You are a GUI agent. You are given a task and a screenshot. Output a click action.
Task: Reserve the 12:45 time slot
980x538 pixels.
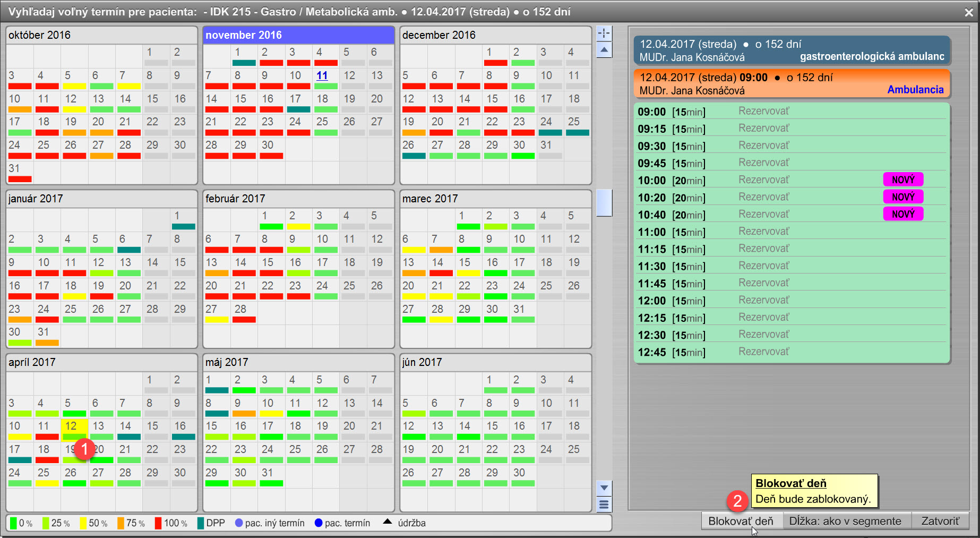(763, 352)
